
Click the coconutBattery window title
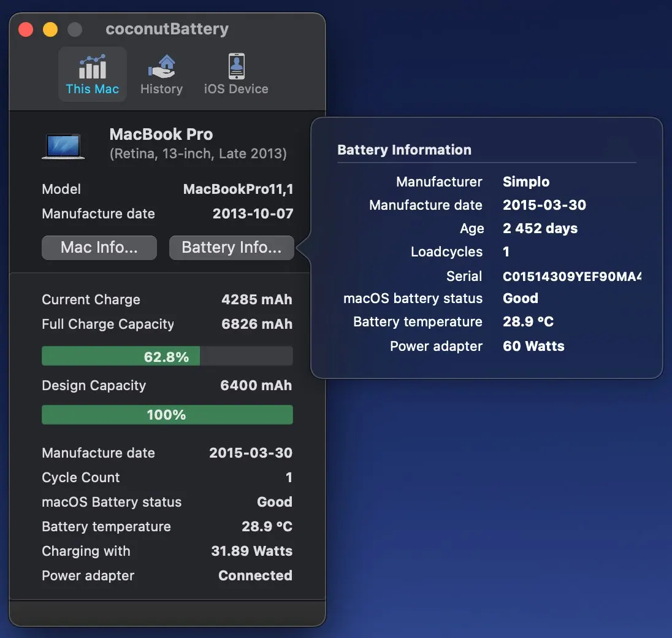167,29
